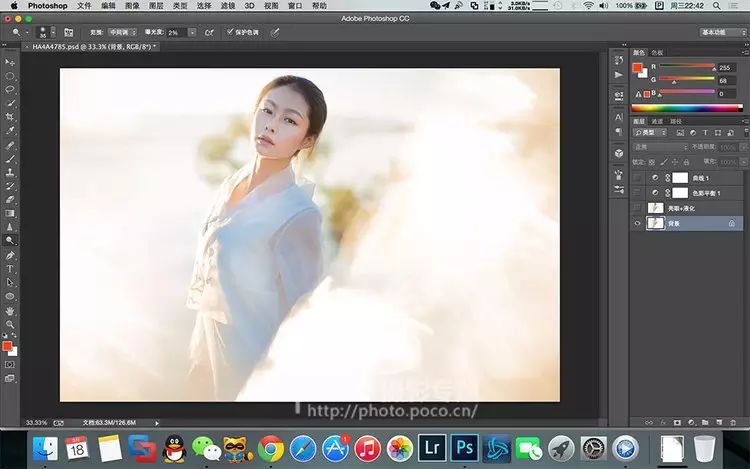Select the Ellipse shape tool
750x469 pixels.
click(x=10, y=296)
